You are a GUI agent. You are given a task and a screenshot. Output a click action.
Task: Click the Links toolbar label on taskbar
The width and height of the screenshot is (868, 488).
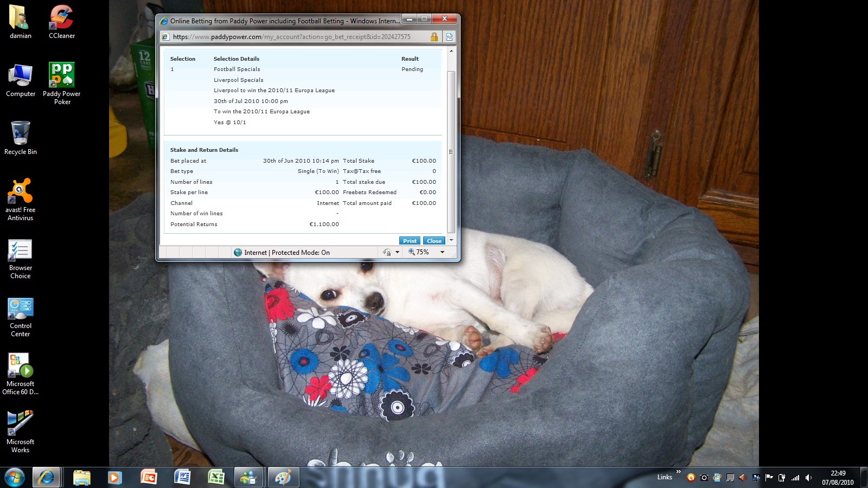tap(665, 477)
